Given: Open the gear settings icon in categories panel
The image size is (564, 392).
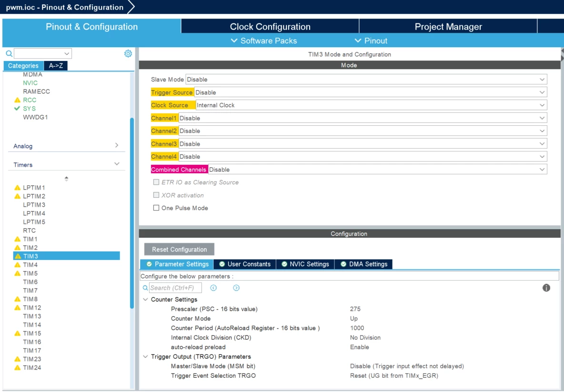Looking at the screenshot, I should pyautogui.click(x=128, y=54).
